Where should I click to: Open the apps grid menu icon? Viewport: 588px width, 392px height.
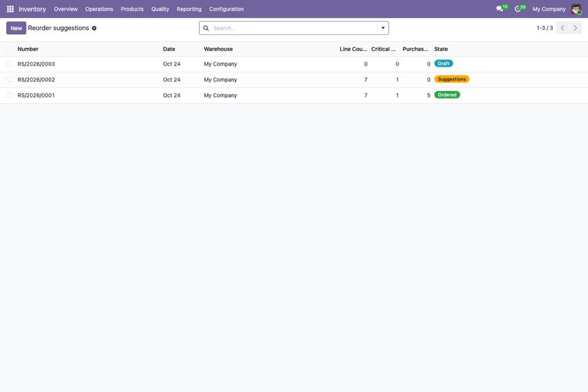[10, 9]
